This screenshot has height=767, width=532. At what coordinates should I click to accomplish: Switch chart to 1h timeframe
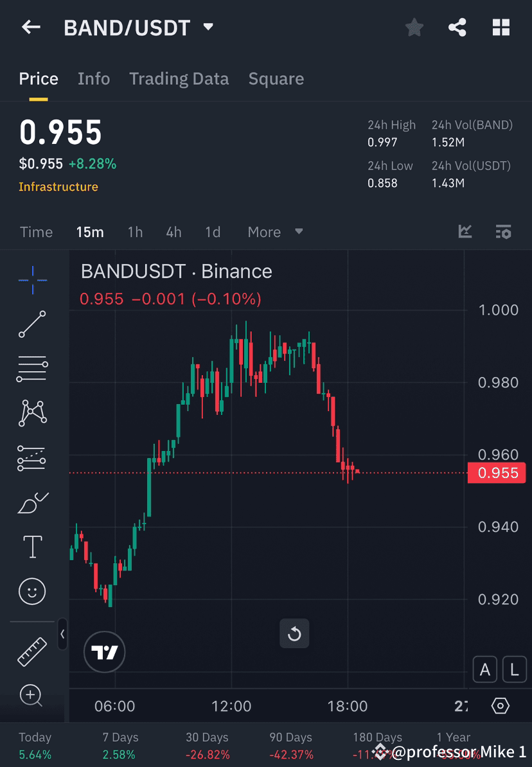135,232
